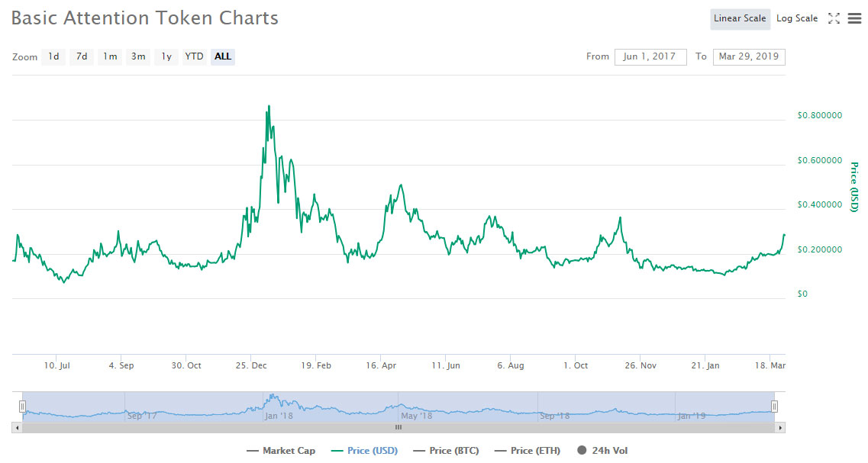
Task: Click the Jan '18 navigator label
Action: (279, 416)
